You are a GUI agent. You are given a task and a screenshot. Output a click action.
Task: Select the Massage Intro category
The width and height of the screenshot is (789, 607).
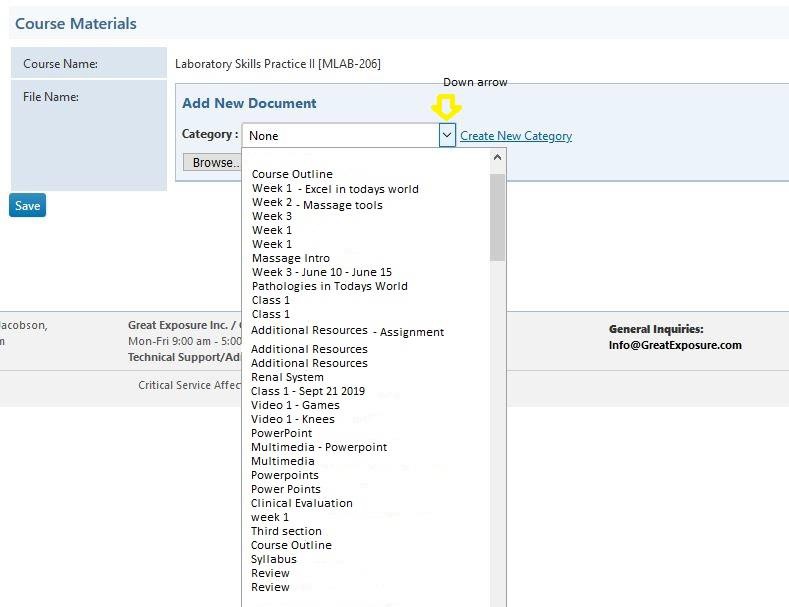point(290,258)
